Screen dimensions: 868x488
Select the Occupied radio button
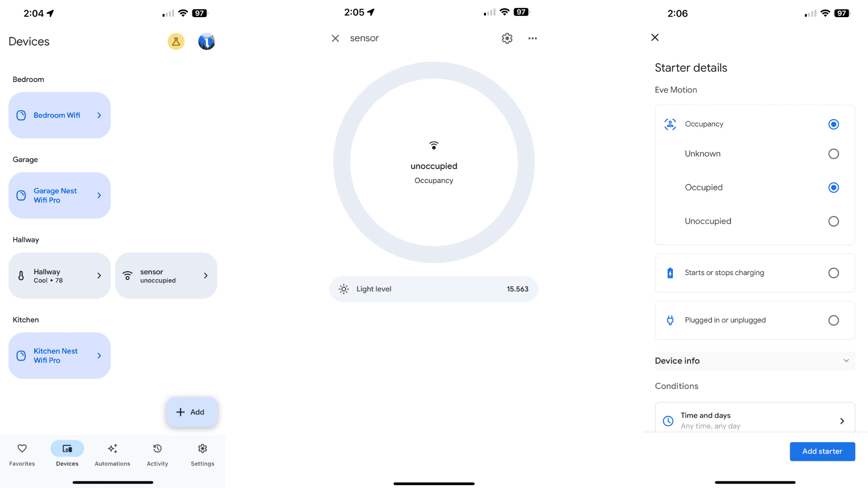[834, 187]
